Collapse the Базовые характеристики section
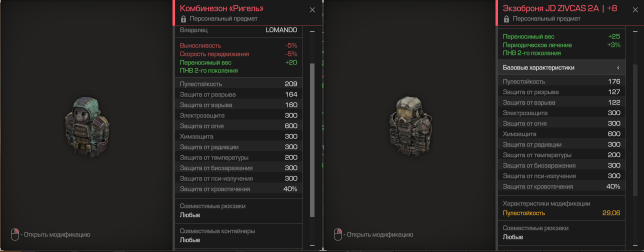Image resolution: width=644 pixels, height=252 pixels. (x=561, y=67)
